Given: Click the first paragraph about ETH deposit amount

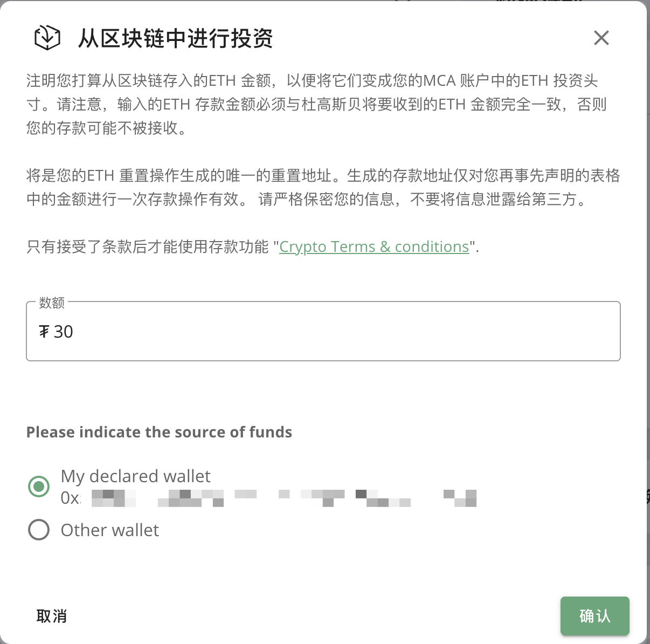Looking at the screenshot, I should 317,104.
